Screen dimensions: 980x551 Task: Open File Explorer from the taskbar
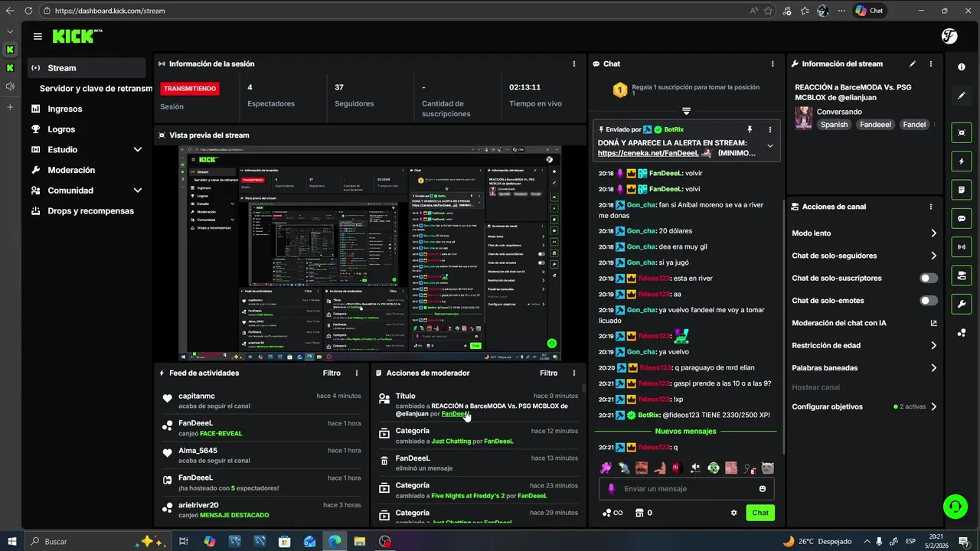pyautogui.click(x=360, y=541)
